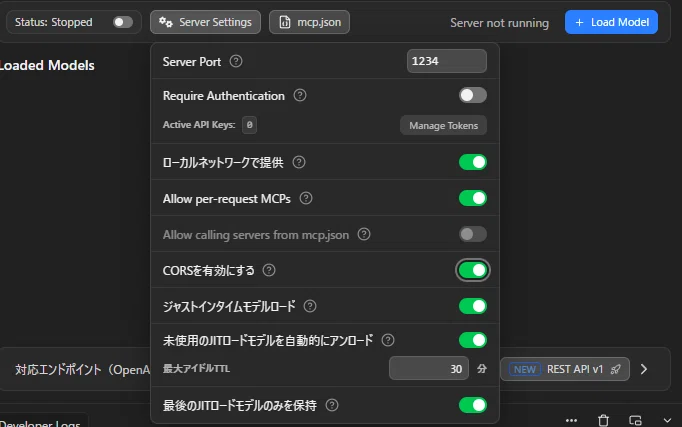Screen dimensions: 682x427
Task: Click the Server Port input field
Action: click(x=447, y=61)
